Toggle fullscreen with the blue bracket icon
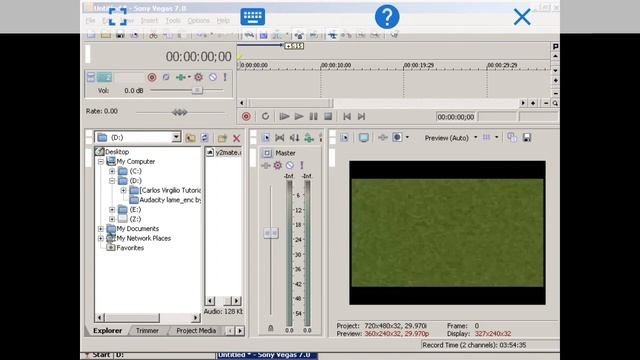This screenshot has height=360, width=640. pyautogui.click(x=118, y=17)
